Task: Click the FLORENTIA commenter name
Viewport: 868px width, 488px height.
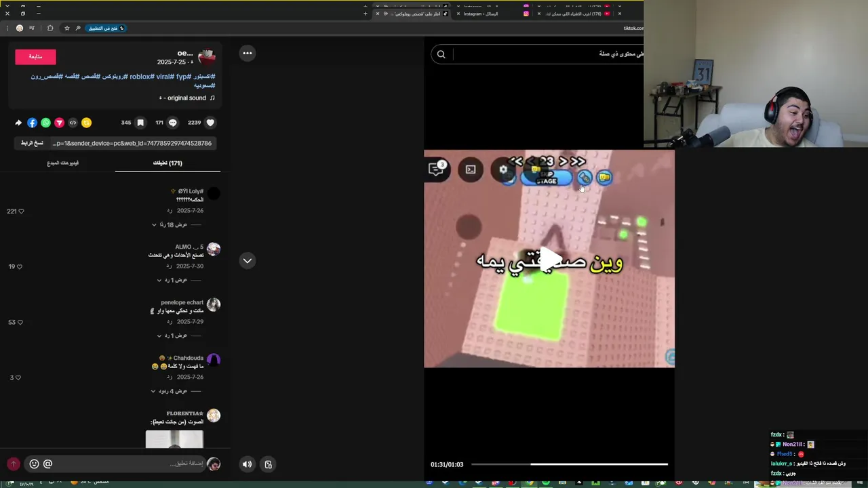Action: pyautogui.click(x=184, y=413)
